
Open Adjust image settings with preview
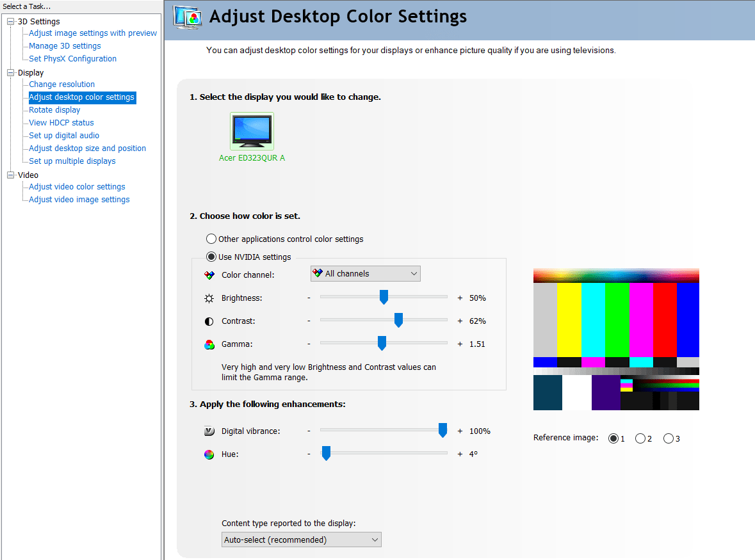[93, 33]
